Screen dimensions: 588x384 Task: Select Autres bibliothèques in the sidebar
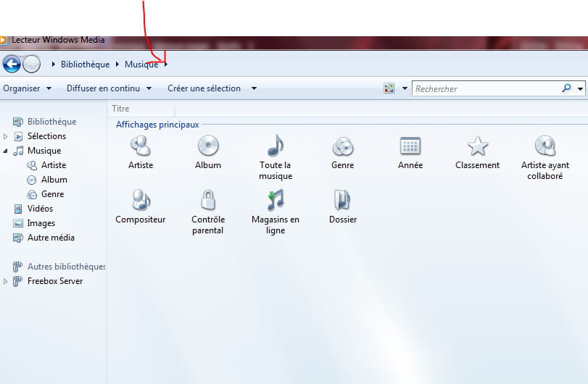[x=66, y=267]
